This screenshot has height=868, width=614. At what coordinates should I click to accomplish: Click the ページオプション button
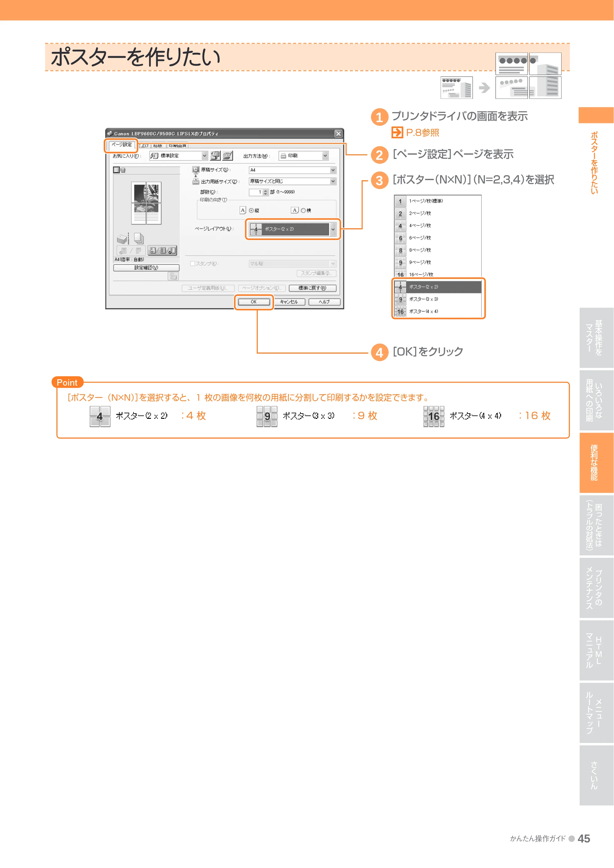coord(262,288)
